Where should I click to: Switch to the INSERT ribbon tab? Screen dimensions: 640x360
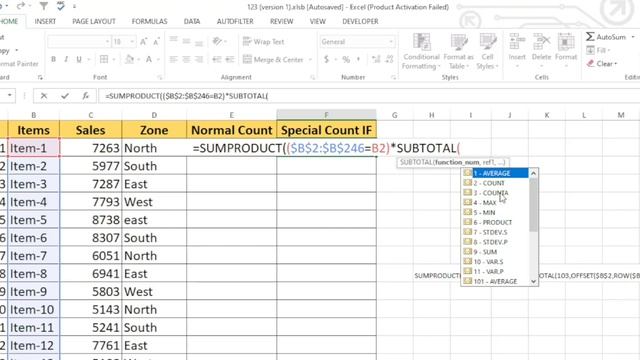45,21
